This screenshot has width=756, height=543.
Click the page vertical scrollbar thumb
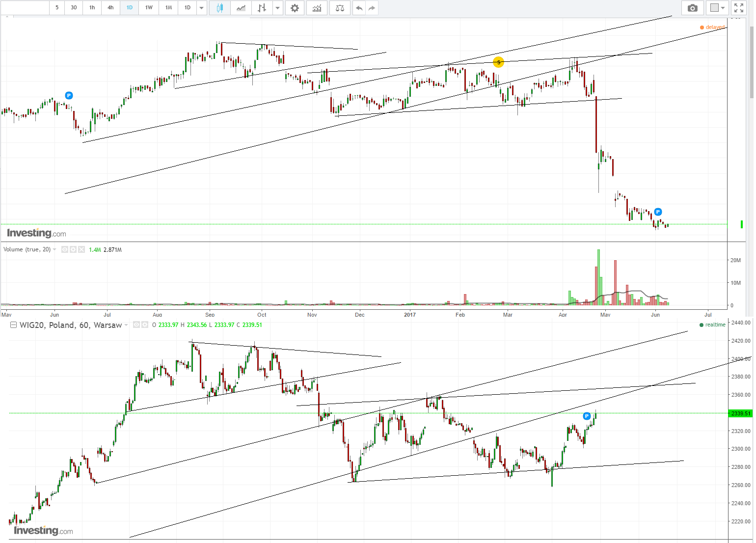(x=752, y=63)
